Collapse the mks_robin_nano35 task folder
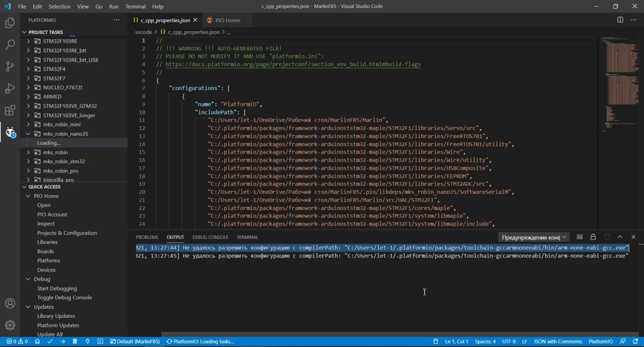This screenshot has width=644, height=347. (28, 134)
